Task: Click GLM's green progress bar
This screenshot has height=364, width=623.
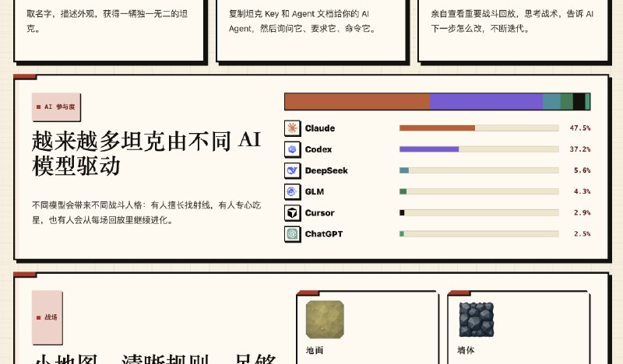Action: 403,191
